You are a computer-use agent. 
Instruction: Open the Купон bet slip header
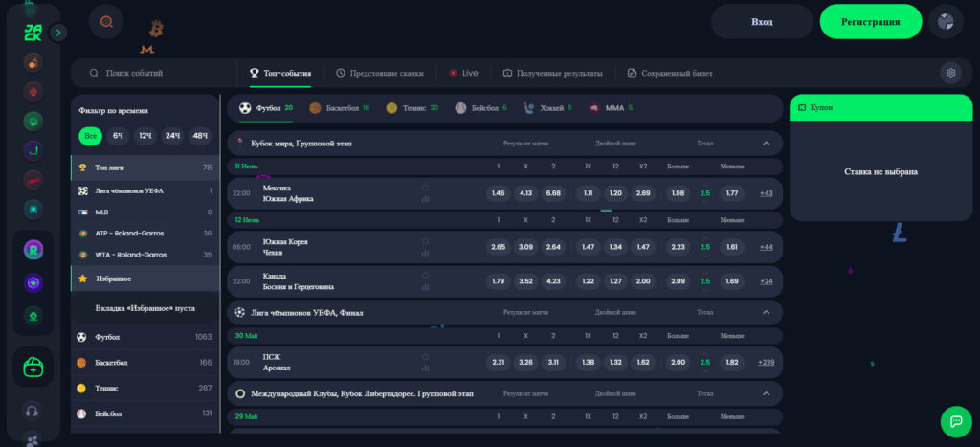pyautogui.click(x=881, y=107)
